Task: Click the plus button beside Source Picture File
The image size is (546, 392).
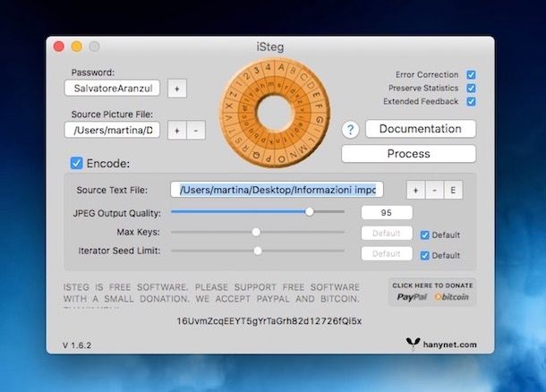Action: pos(177,130)
